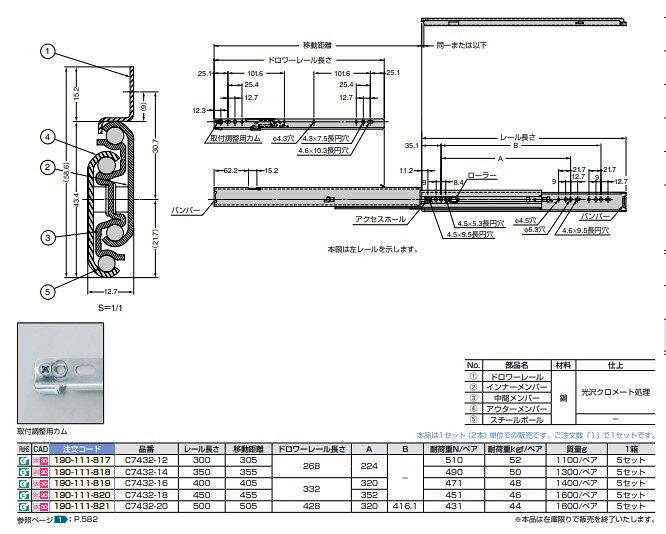The height and width of the screenshot is (534, 666).
Task: Click 中間メンバー in the parts table
Action: pyautogui.click(x=516, y=398)
